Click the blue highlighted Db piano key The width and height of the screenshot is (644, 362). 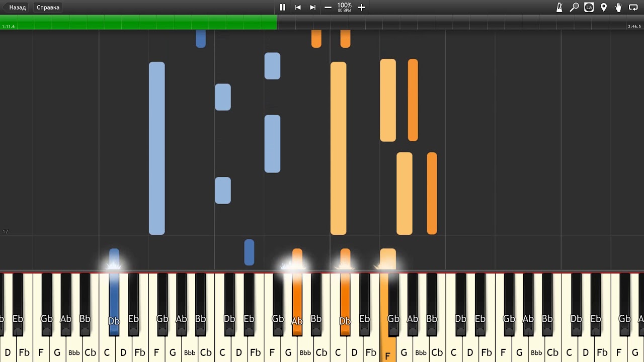coord(114,304)
